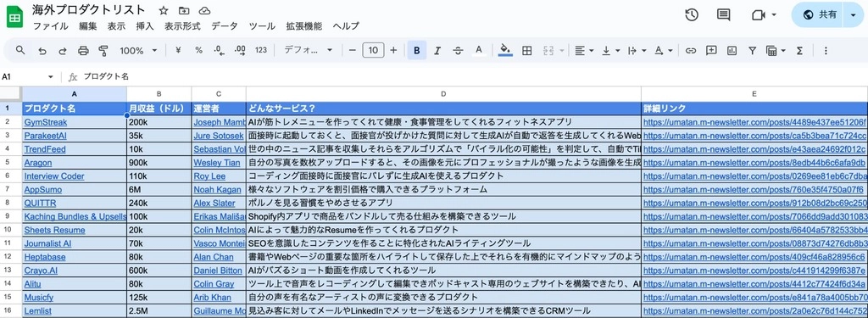Open the 表示形式 menu

tap(182, 26)
